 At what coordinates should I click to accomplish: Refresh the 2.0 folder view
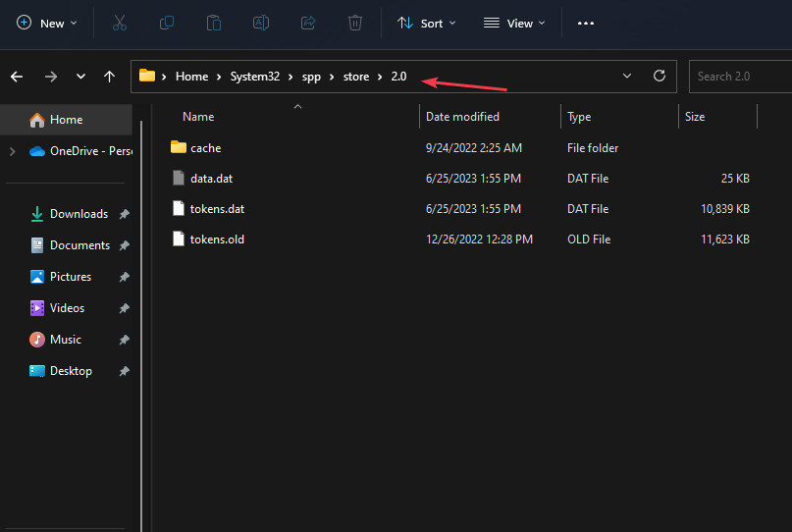pos(660,76)
